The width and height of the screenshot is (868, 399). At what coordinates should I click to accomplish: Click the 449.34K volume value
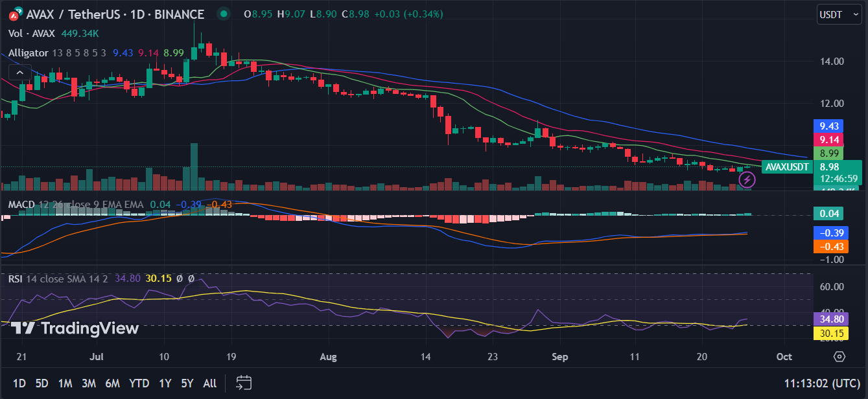point(80,33)
